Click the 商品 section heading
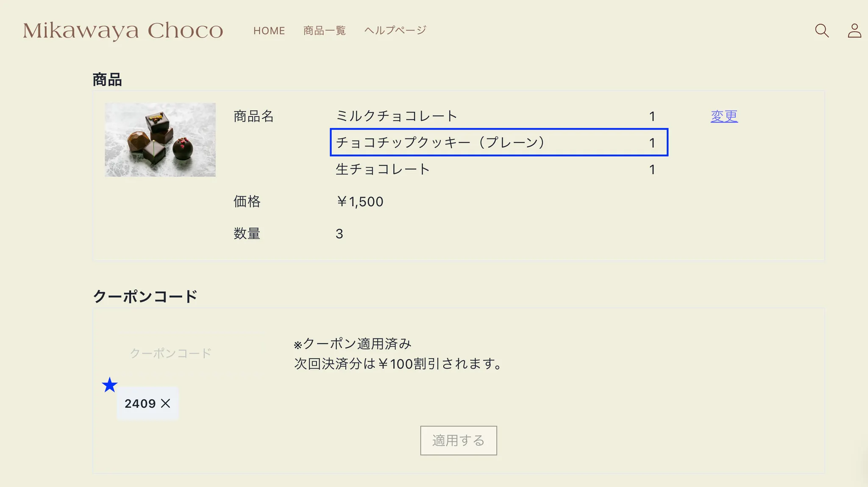This screenshot has width=868, height=487. 107,80
